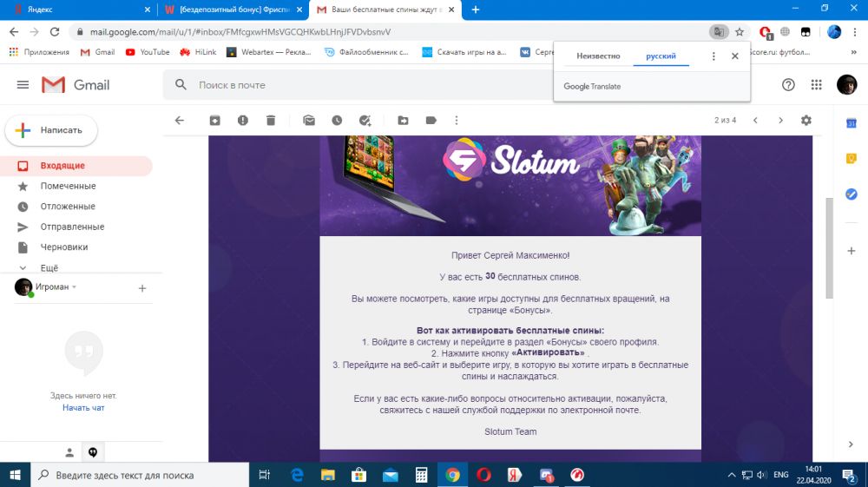Open Gmail support help icon
This screenshot has width=868, height=487.
click(788, 85)
